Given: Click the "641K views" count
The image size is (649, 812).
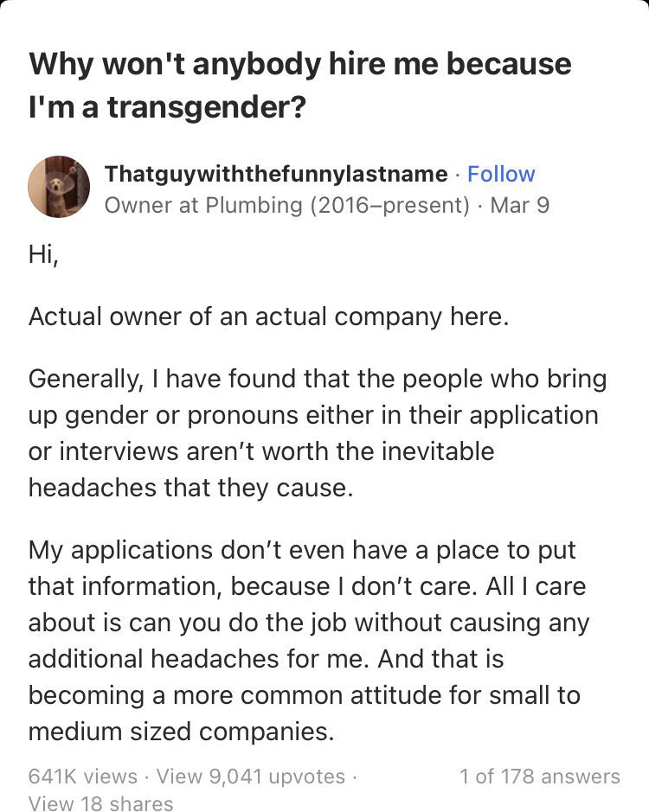Looking at the screenshot, I should (83, 777).
